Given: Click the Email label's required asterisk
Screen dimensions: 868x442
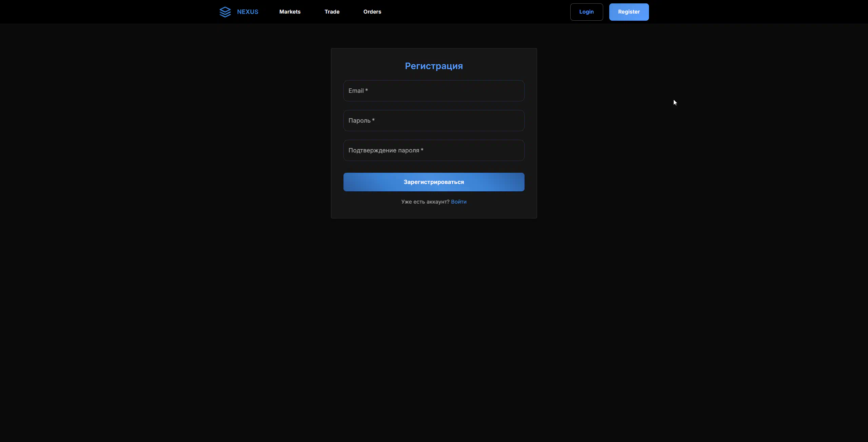Looking at the screenshot, I should click(367, 90).
